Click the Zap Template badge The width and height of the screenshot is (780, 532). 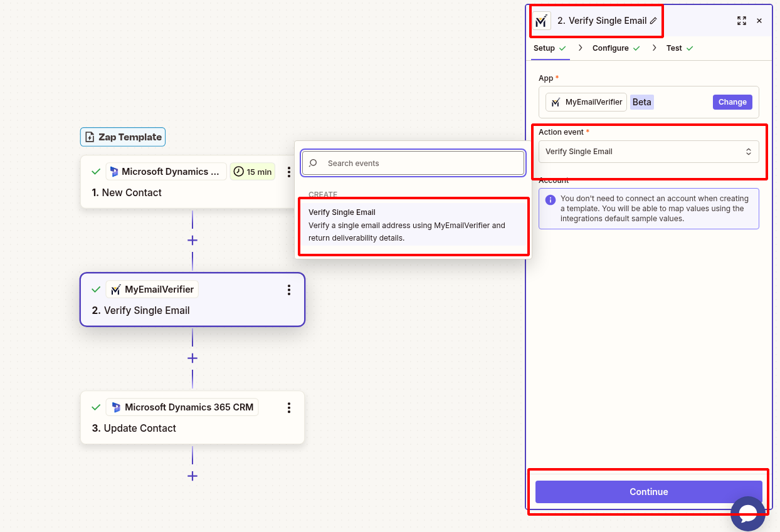coord(122,137)
